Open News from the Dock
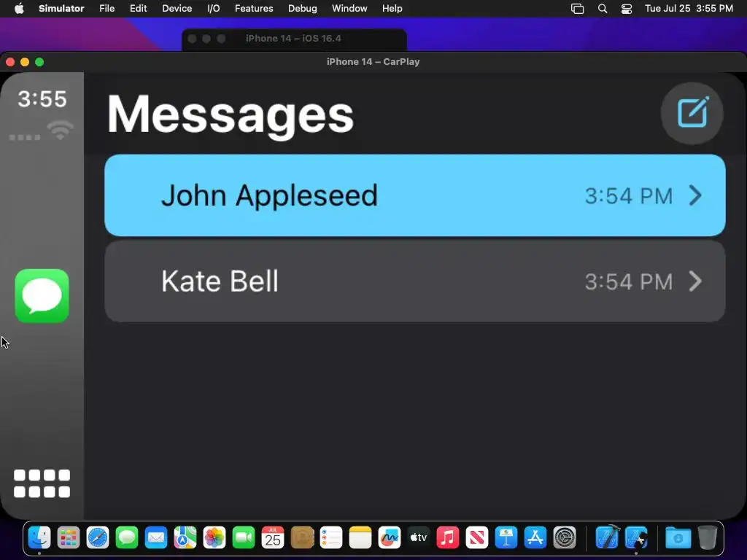This screenshot has width=747, height=560. pos(477,537)
